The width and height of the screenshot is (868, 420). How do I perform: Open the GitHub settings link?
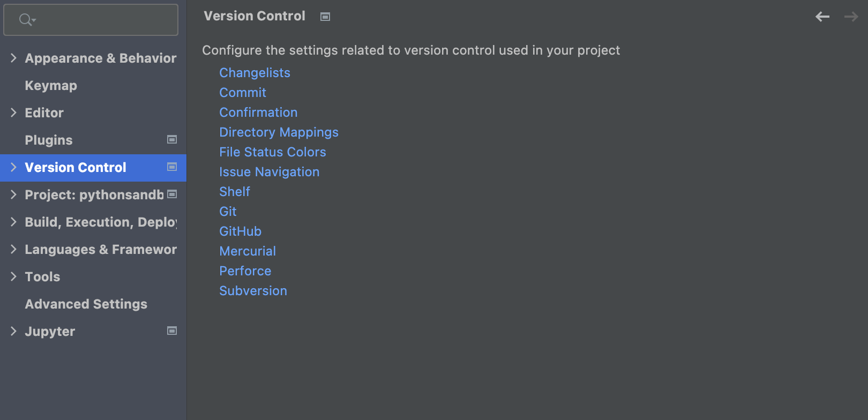pos(240,231)
